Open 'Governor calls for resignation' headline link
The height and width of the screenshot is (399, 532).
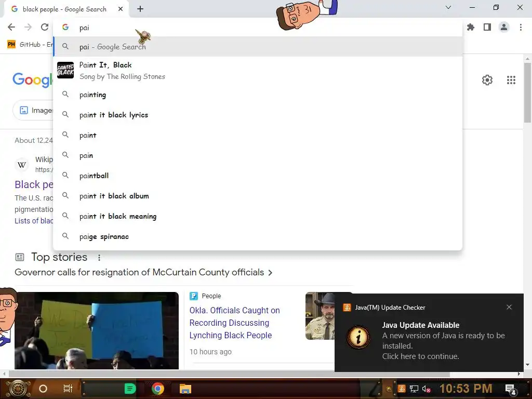[139, 272]
